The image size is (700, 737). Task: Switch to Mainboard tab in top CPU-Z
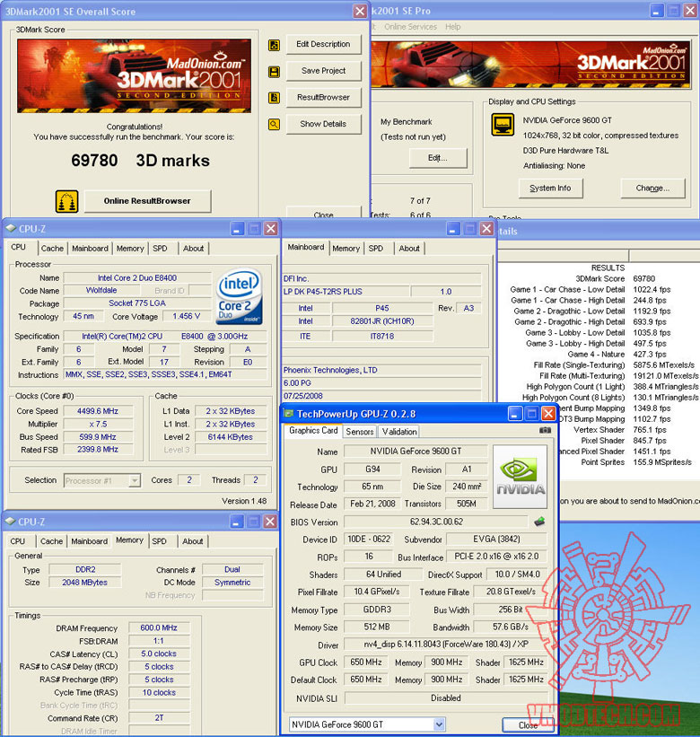click(x=91, y=248)
